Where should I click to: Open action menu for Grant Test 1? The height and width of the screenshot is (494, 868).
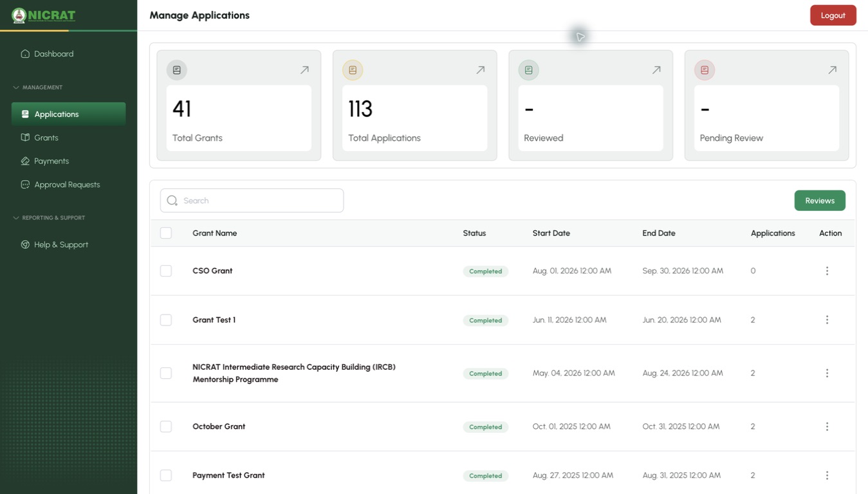tap(827, 320)
